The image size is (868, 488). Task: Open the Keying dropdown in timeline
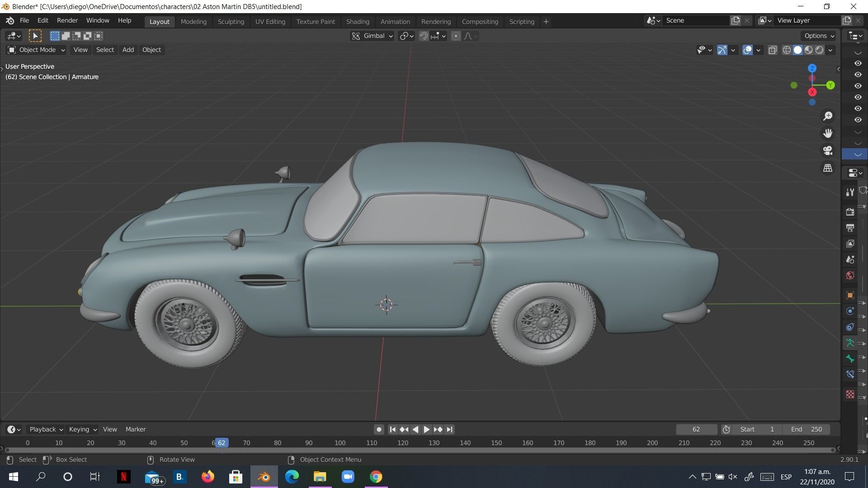pyautogui.click(x=82, y=430)
